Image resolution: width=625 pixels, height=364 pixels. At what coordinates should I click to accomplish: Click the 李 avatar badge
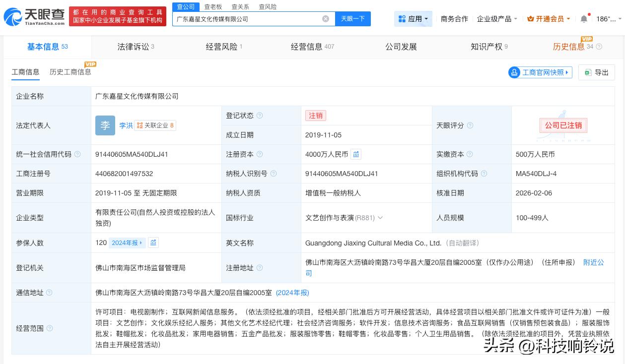105,125
